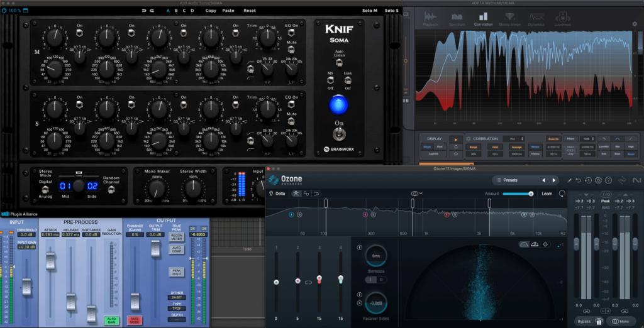Toggle the Digital/Analog Stereo Mode switch
The height and width of the screenshot is (328, 644).
[45, 189]
